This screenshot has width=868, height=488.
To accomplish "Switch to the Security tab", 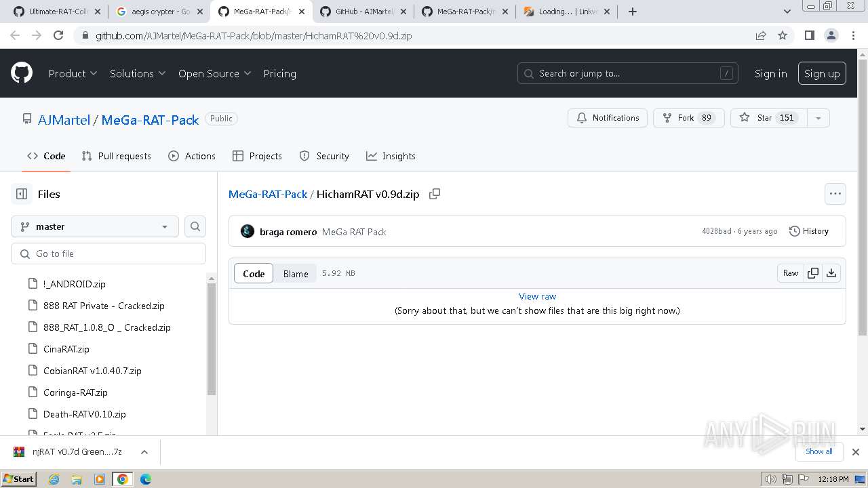I will pyautogui.click(x=324, y=156).
